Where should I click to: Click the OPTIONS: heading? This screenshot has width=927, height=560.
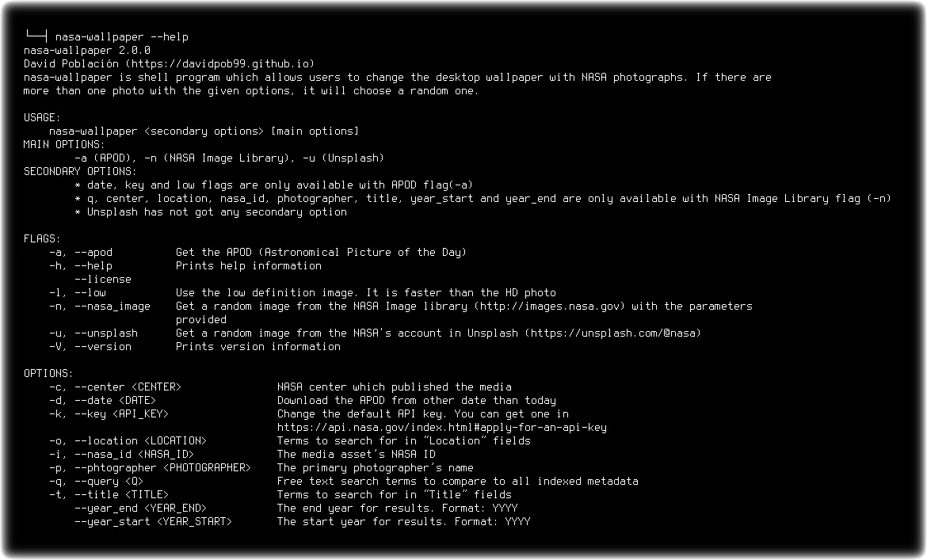48,373
